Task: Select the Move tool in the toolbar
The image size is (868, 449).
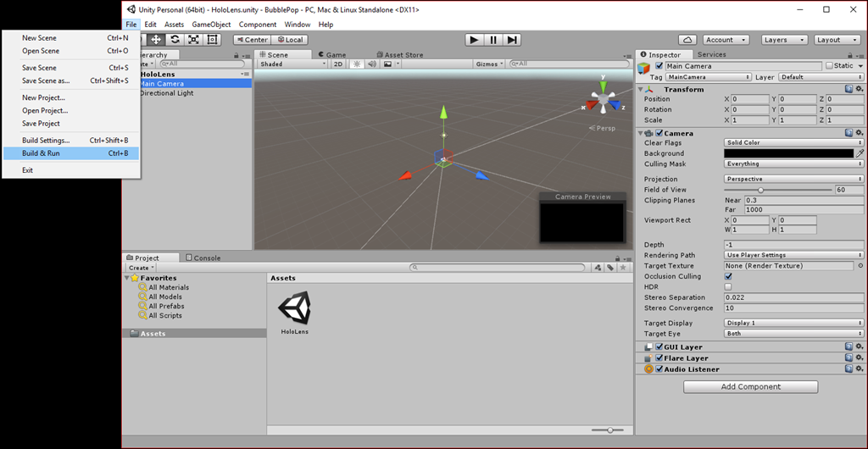Action: pyautogui.click(x=157, y=39)
